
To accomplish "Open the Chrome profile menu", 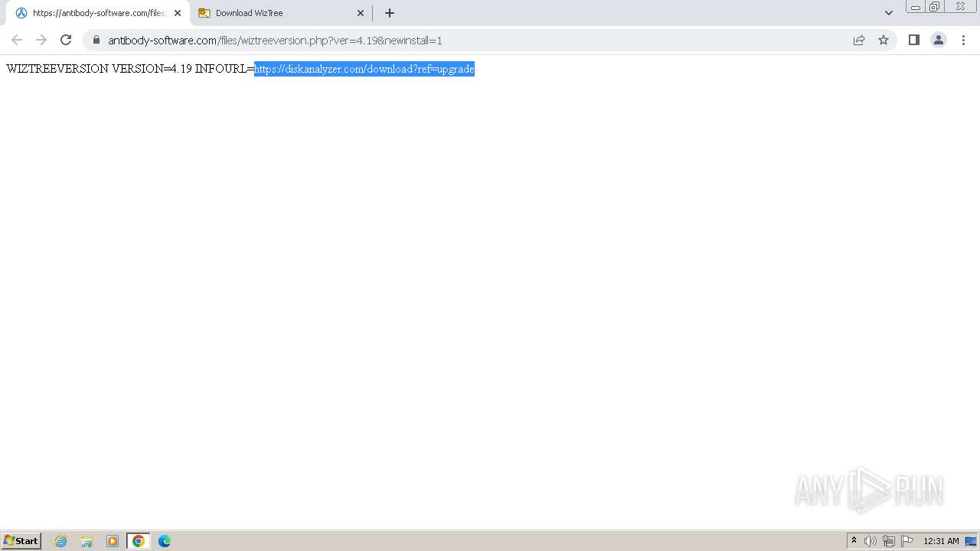I will click(x=939, y=40).
